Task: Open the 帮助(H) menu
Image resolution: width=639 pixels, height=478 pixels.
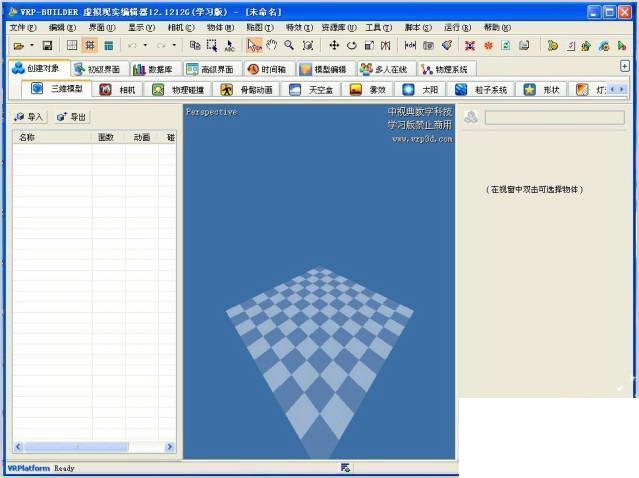Action: click(497, 27)
